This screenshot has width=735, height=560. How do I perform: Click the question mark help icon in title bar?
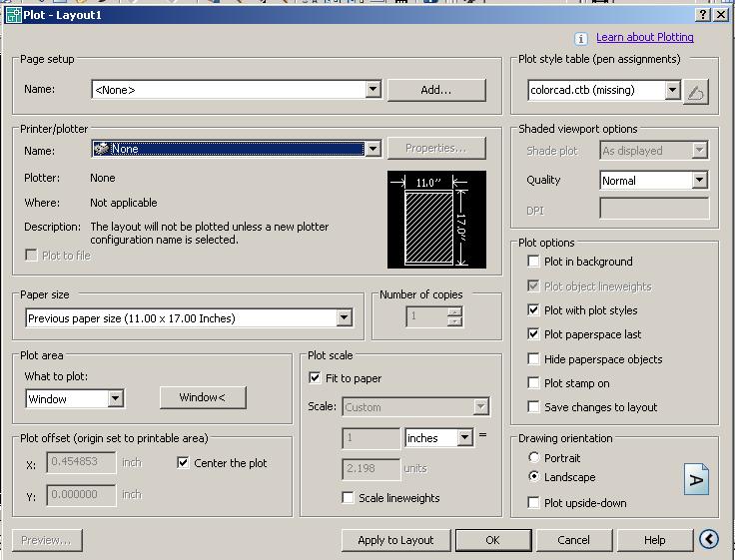(703, 15)
